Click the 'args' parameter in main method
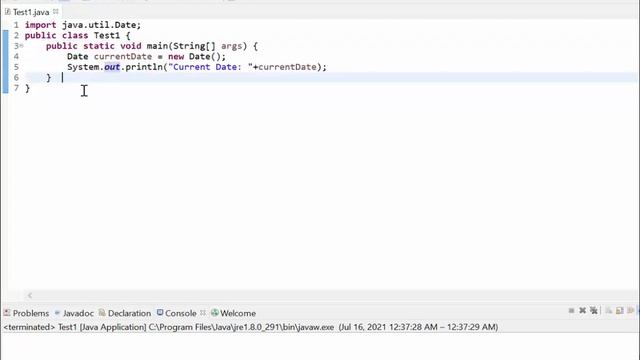The width and height of the screenshot is (640, 360). coord(231,46)
